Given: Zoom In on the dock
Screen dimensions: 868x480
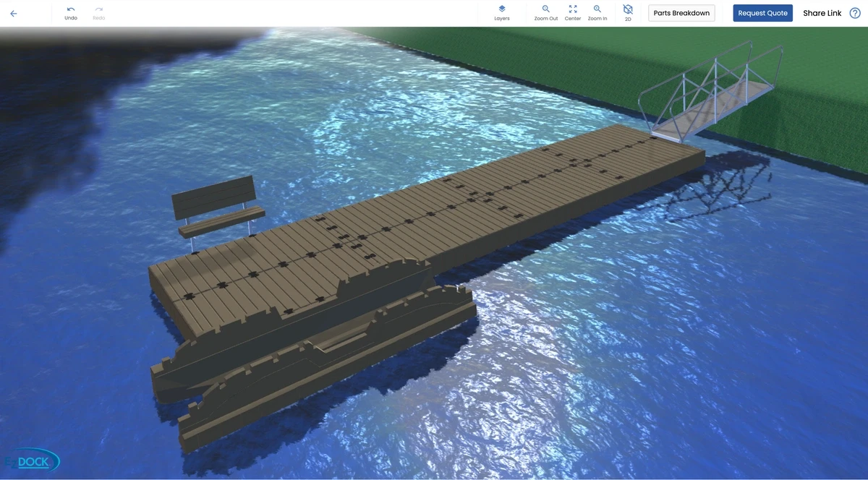Looking at the screenshot, I should click(597, 13).
